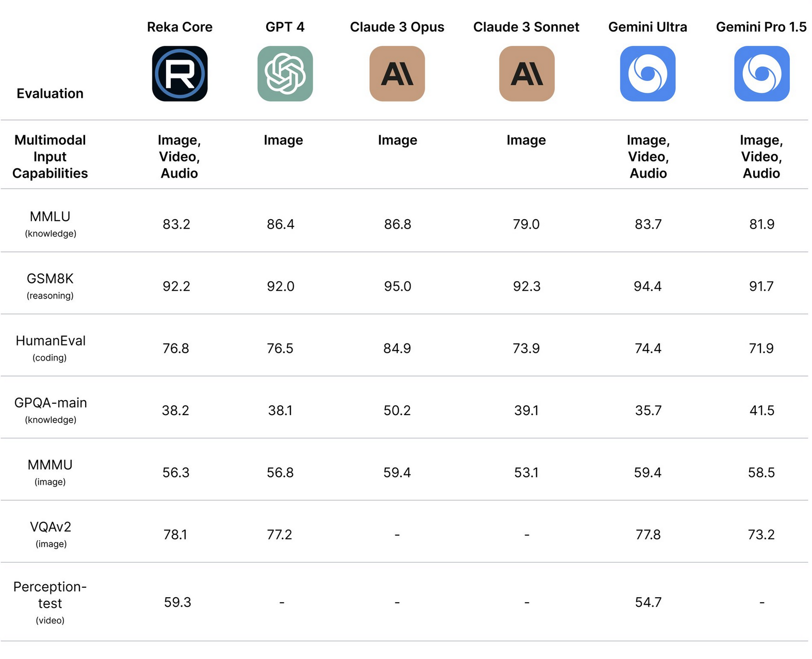Viewport: 812px width, 659px height.
Task: Select the Claude 3 Opus column title
Action: click(x=397, y=27)
